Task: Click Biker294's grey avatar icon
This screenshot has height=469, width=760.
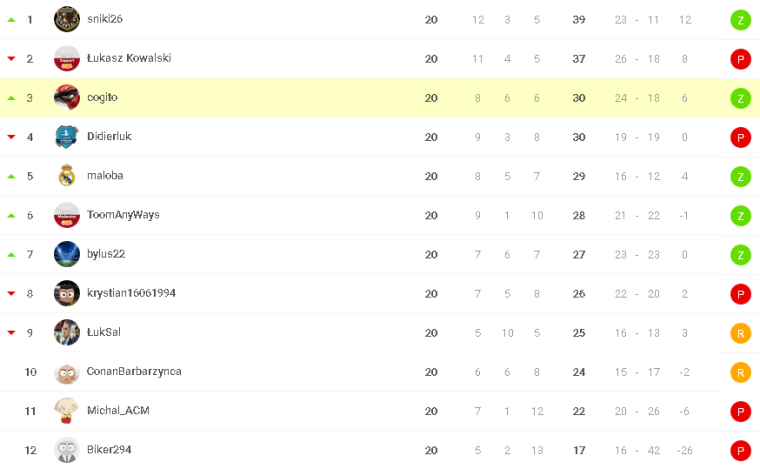Action: [67, 450]
